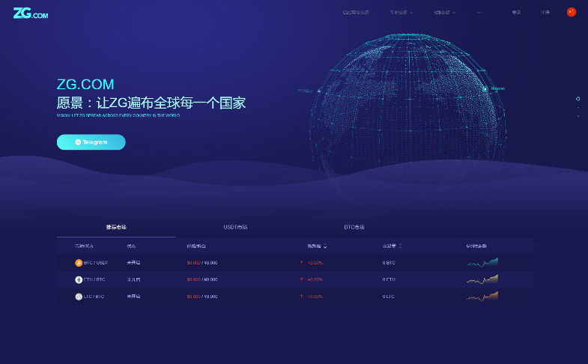Sort by volume column arrows

tap(400, 246)
